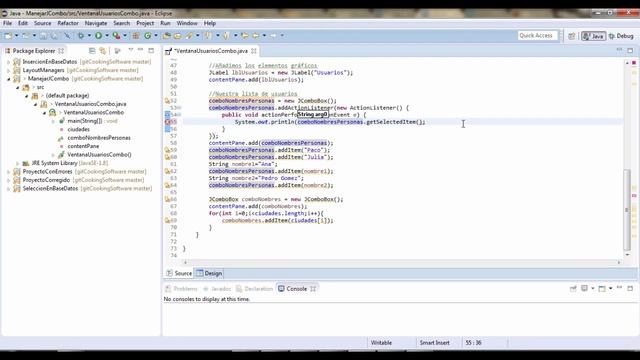
Task: Click the error marker on line 55
Action: [x=168, y=122]
